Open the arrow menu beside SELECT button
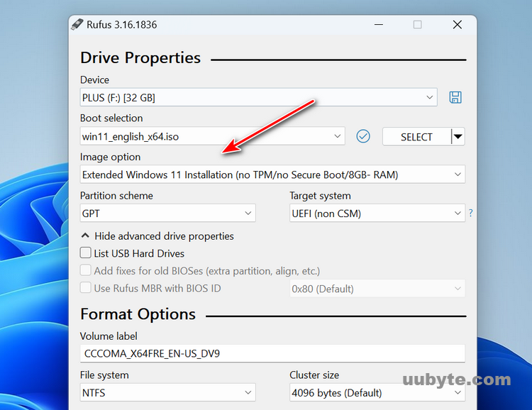Image resolution: width=532 pixels, height=410 pixels. point(458,137)
